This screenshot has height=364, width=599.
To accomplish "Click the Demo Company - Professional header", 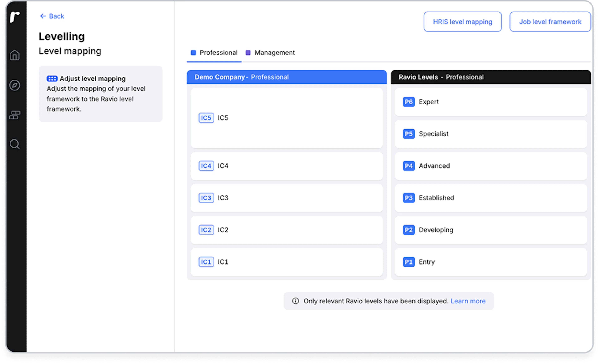I will click(x=287, y=77).
